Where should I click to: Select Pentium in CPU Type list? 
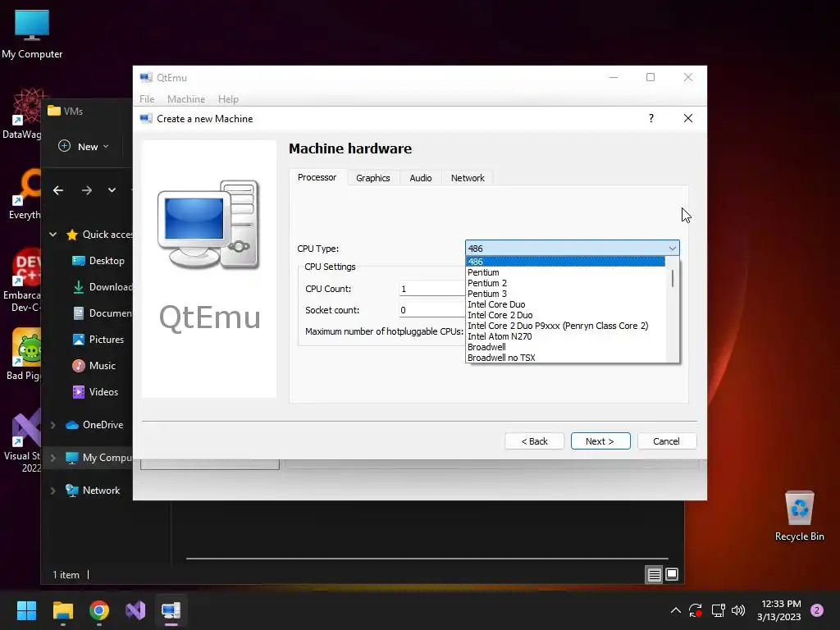tap(565, 272)
